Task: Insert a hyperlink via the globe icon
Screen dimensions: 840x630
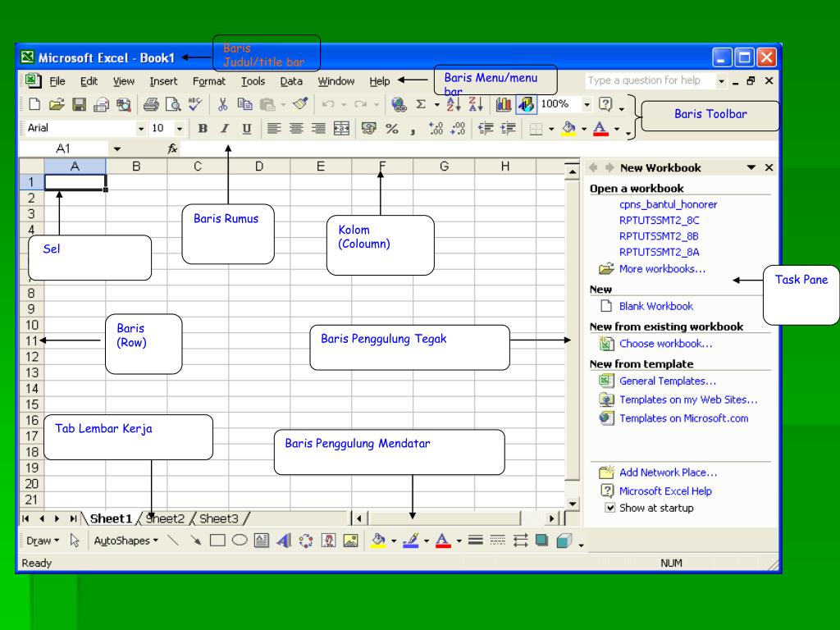Action: tap(399, 104)
